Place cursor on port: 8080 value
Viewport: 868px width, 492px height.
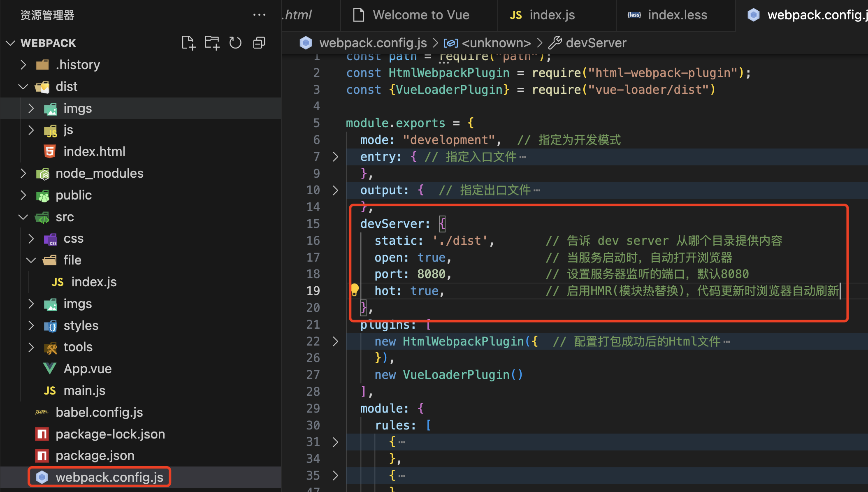point(431,274)
